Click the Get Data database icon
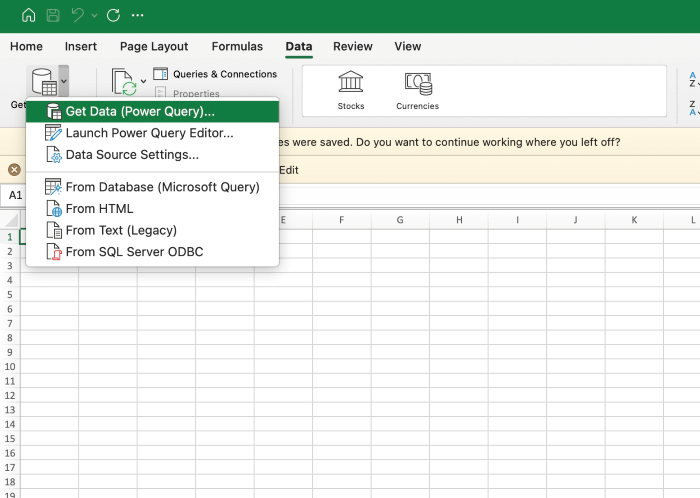 coord(44,81)
